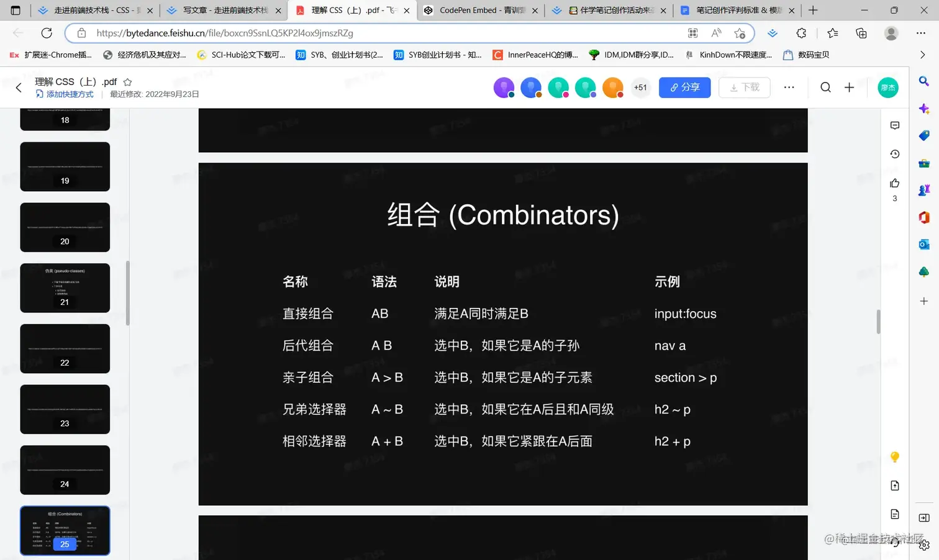The image size is (939, 560).
Task: Expand the +51 collaborators list
Action: coord(640,88)
